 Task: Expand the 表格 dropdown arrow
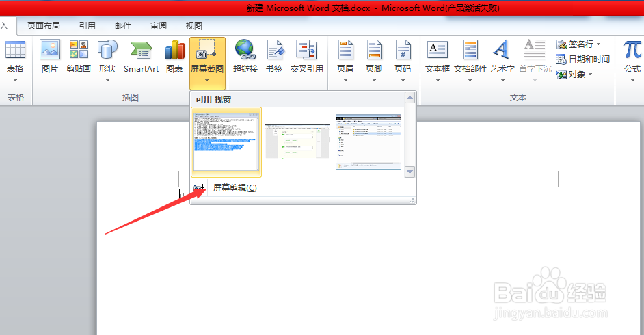(15, 81)
